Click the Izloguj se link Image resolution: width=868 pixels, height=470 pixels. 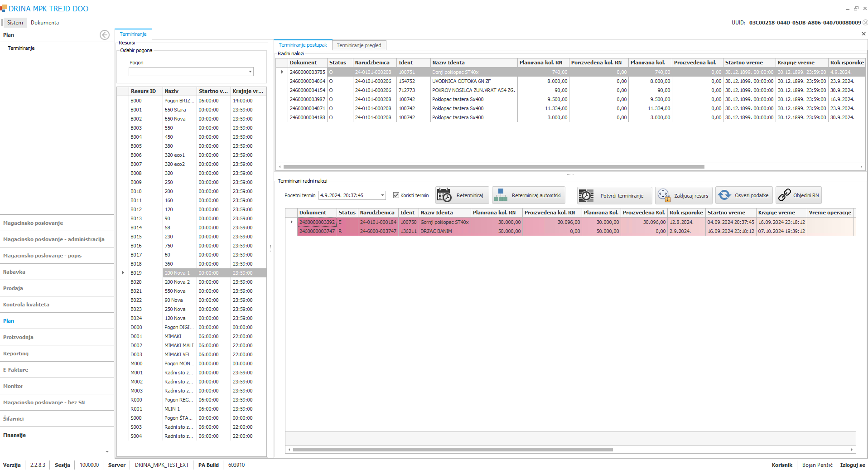point(852,465)
